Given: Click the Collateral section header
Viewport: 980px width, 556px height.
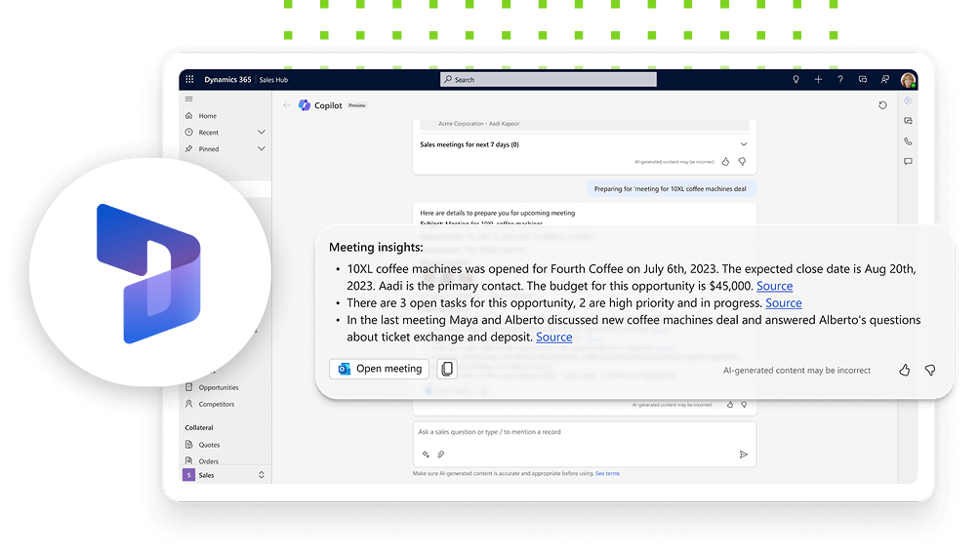Looking at the screenshot, I should tap(199, 428).
